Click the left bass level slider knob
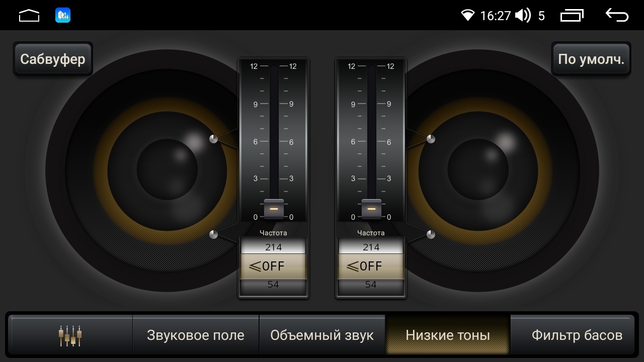 [x=274, y=209]
